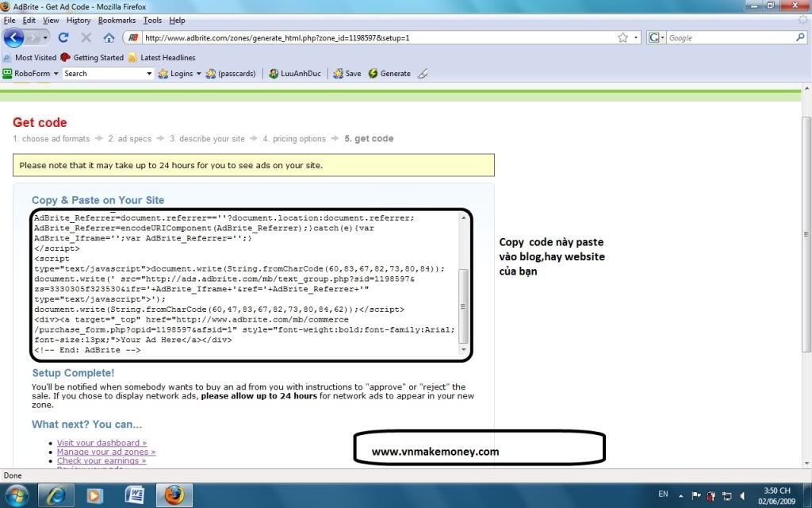Follow the 'Manage your ad zones' link
This screenshot has height=508, width=812.
point(106,452)
